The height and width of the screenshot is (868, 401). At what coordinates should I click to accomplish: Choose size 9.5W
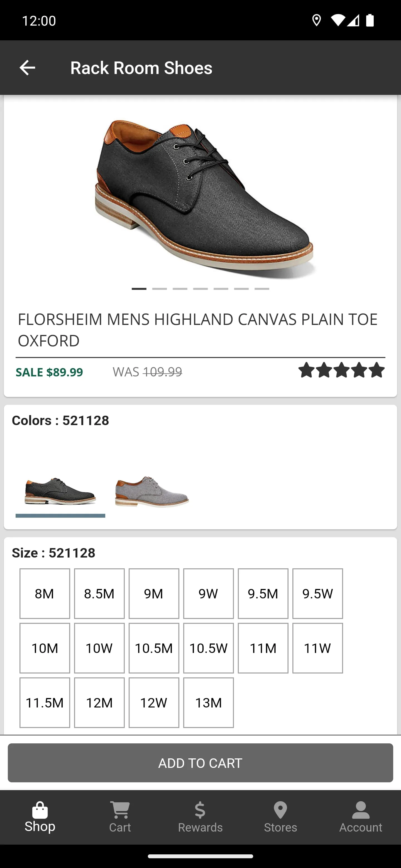pyautogui.click(x=317, y=594)
